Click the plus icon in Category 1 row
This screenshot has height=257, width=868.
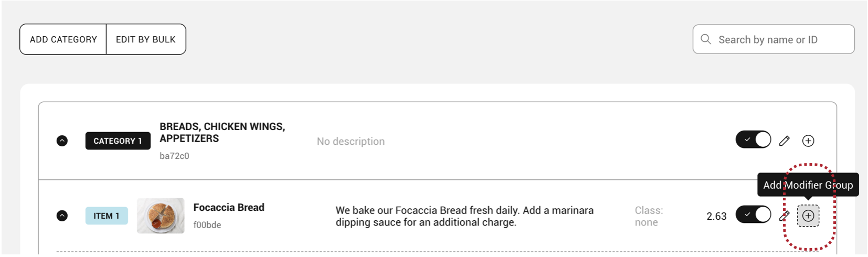(808, 141)
